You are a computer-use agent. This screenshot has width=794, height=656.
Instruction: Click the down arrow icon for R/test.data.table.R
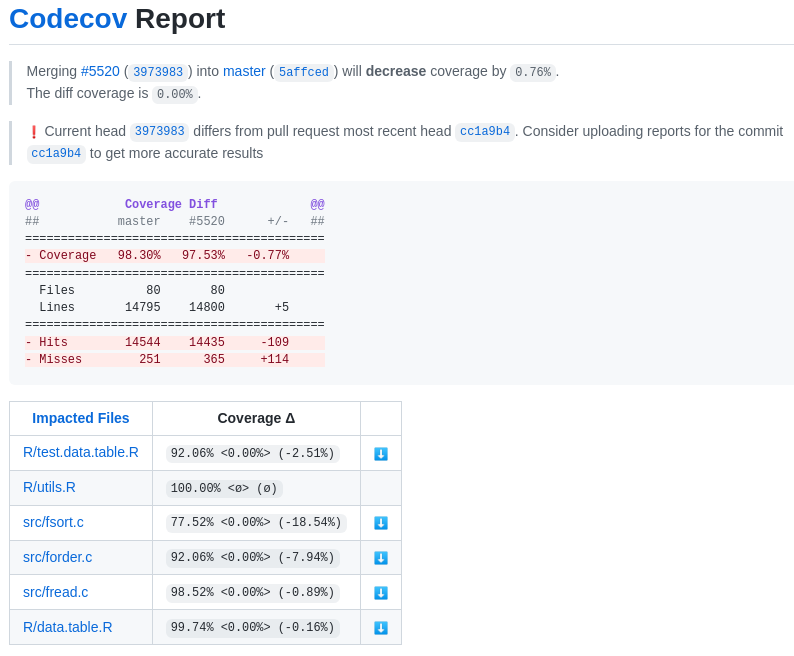[381, 453]
